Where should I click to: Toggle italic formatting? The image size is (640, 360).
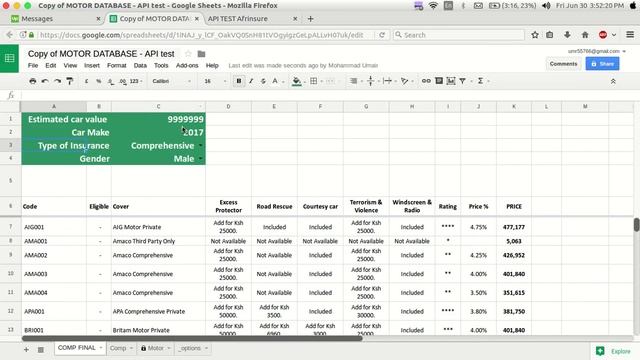[251, 81]
